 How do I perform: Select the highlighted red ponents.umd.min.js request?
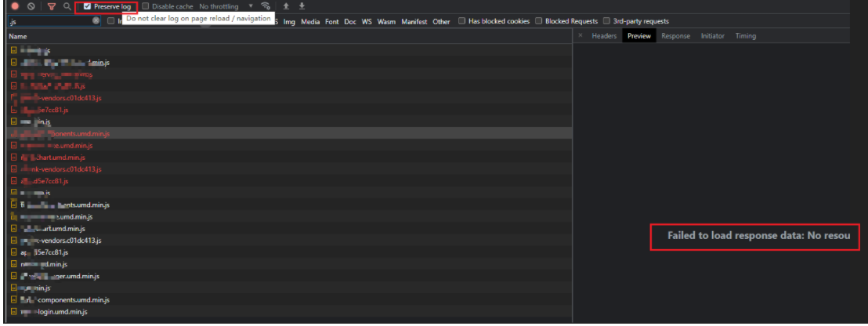click(x=290, y=133)
